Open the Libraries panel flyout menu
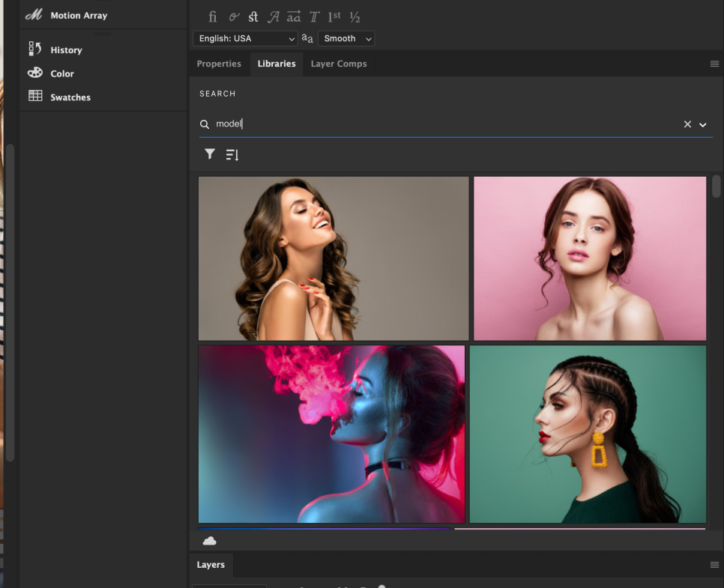This screenshot has width=724, height=588. pos(714,64)
